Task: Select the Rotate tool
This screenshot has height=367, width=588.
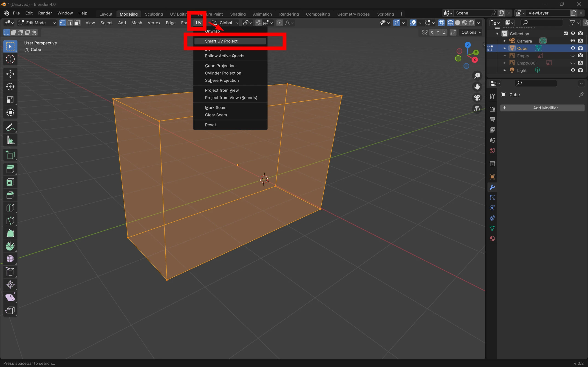Action: (10, 87)
